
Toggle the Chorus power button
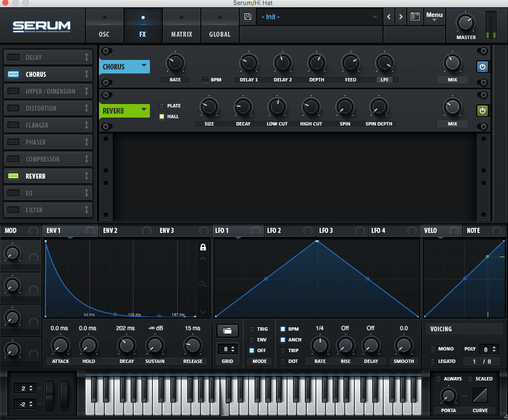click(483, 67)
